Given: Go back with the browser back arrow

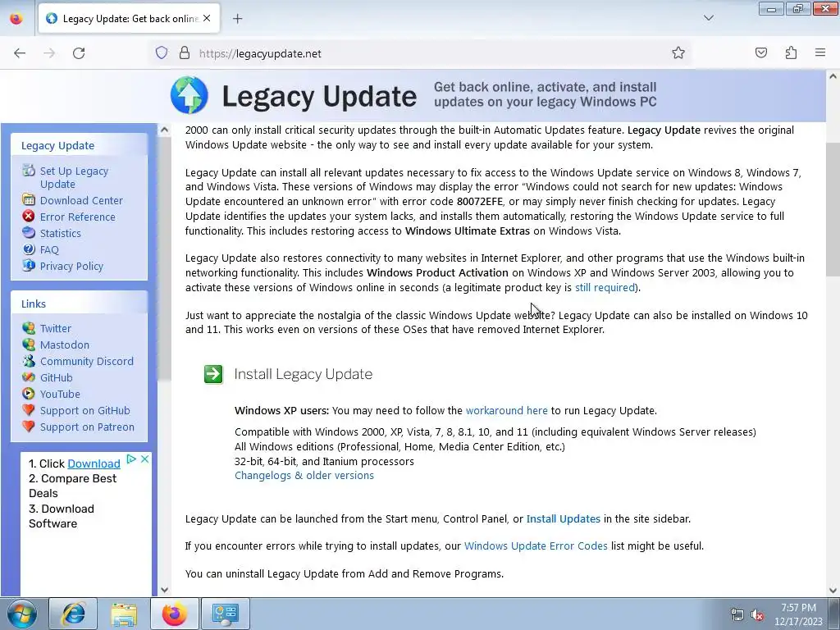Looking at the screenshot, I should (20, 53).
